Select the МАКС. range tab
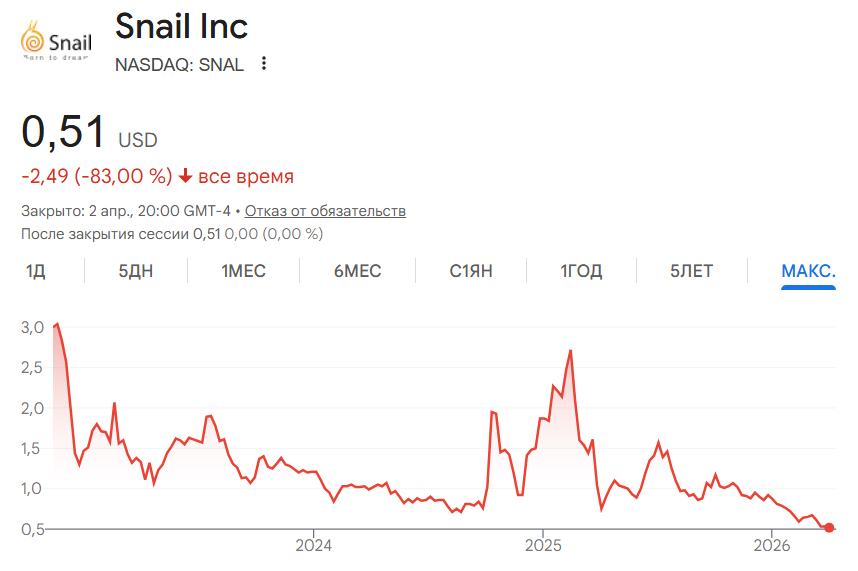This screenshot has width=858, height=571. pos(808,271)
